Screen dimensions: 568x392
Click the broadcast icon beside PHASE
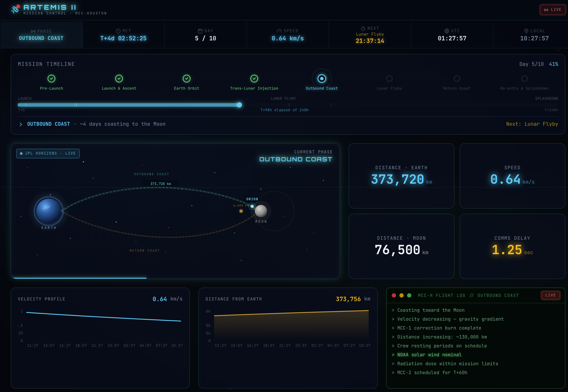33,31
